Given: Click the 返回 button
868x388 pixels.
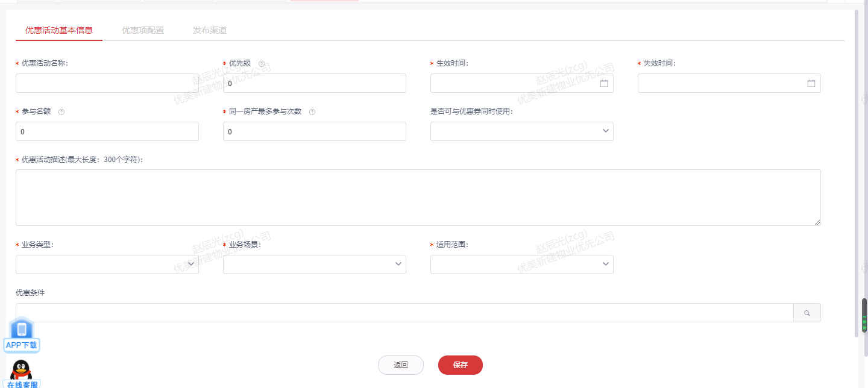Looking at the screenshot, I should click(x=401, y=365).
